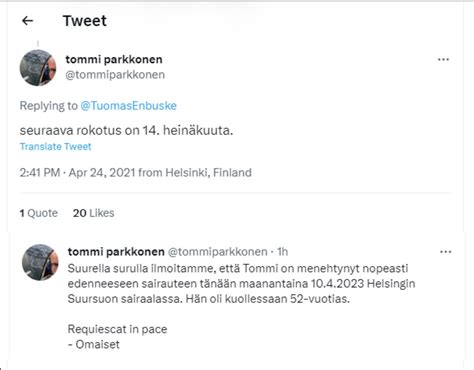Click the reply author name tommi parkkonen
Viewport: 474px width, 370px height.
(x=116, y=252)
